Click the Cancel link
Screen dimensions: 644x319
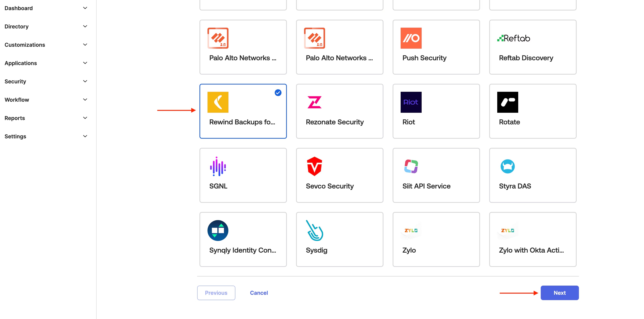point(259,293)
